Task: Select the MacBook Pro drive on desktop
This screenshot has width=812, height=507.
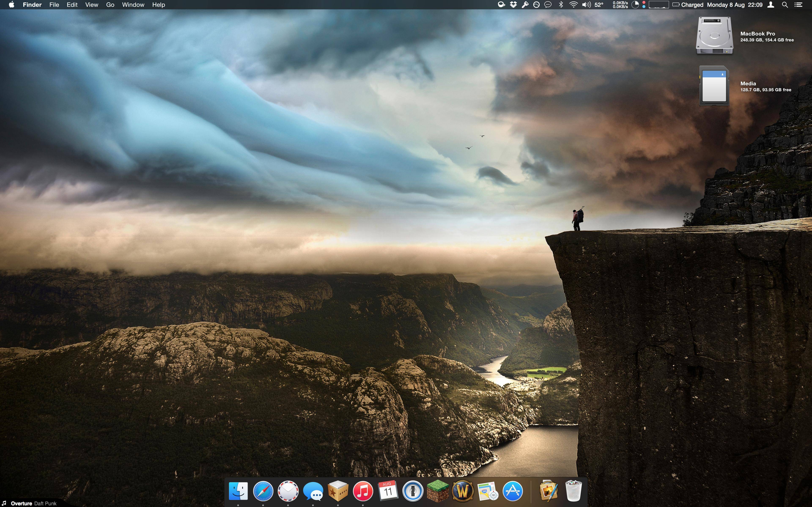Action: (714, 35)
